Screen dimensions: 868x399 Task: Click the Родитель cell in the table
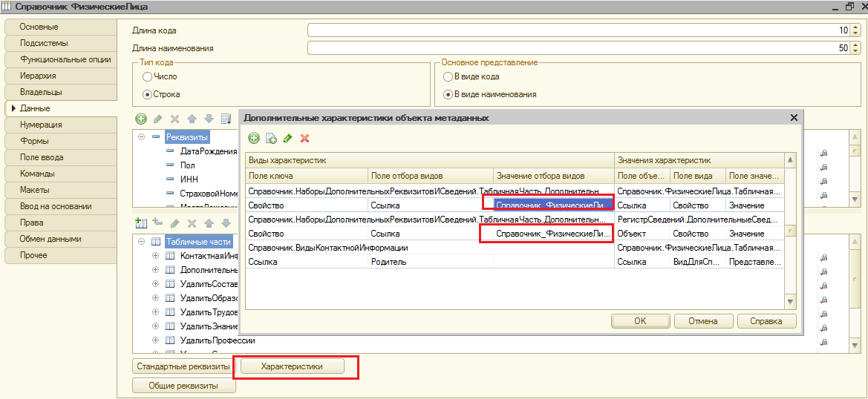point(431,262)
